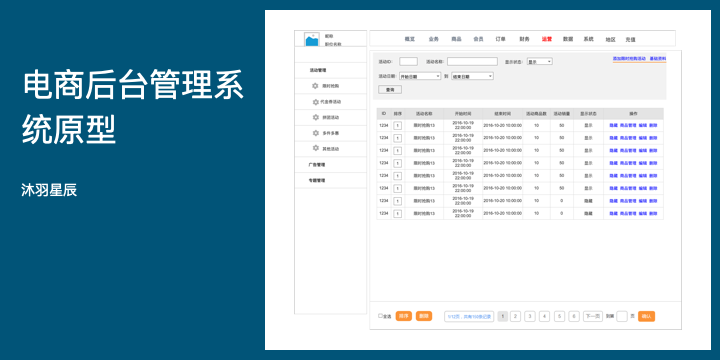Select 专题管理 in the sidebar
The height and width of the screenshot is (360, 720).
pos(317,180)
